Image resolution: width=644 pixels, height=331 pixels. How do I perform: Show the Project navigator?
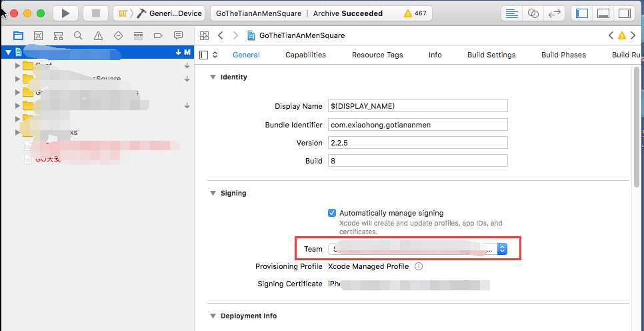pos(18,36)
